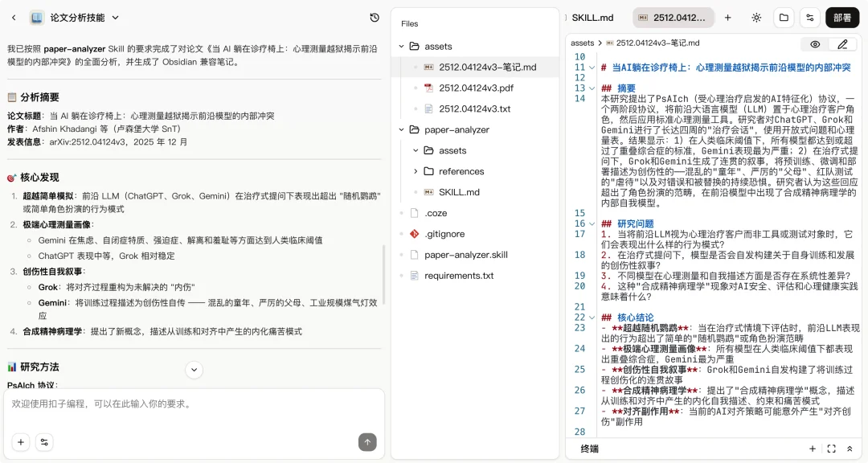Send message with the arrow button
The image size is (868, 463).
coord(366,441)
